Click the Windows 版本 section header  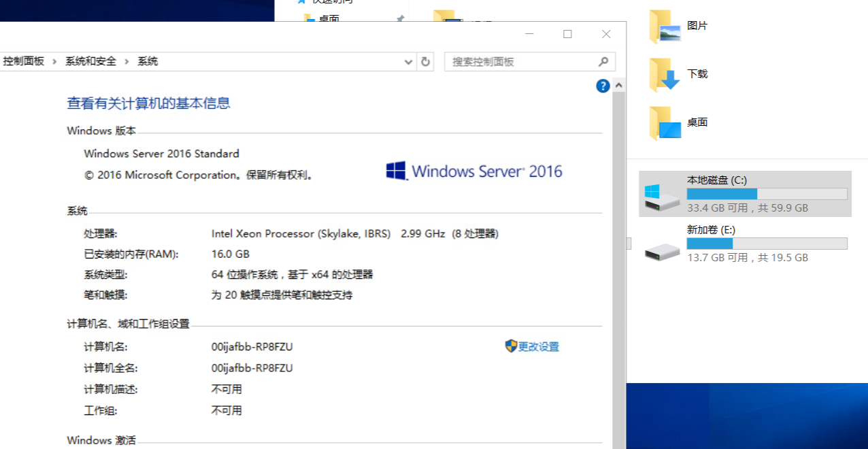tap(101, 131)
